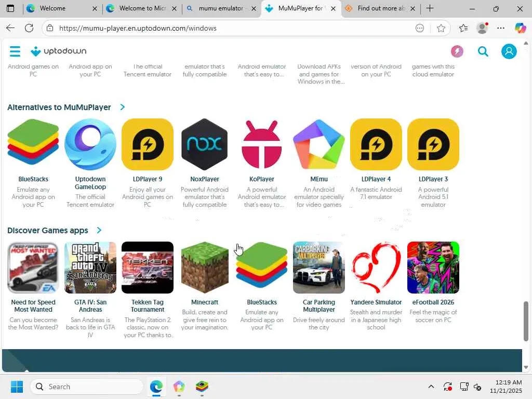The width and height of the screenshot is (532, 399).
Task: Open the KoPlayer title link
Action: [262, 179]
